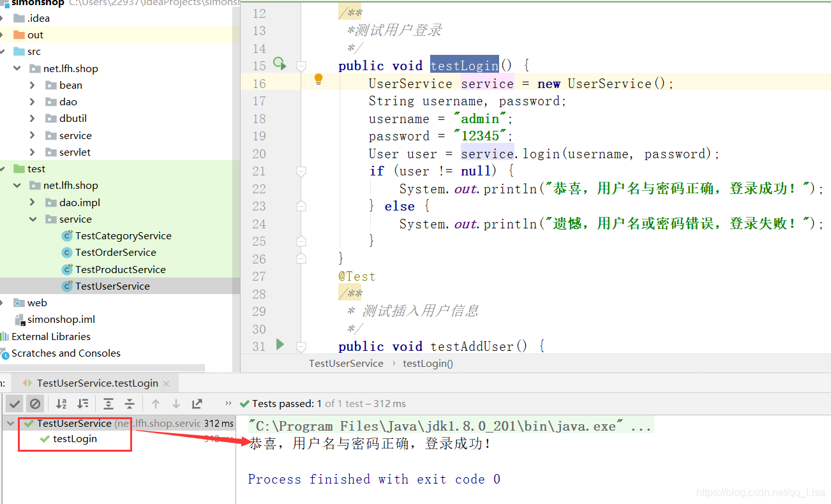
Task: Click the testLogin method name in editor
Action: click(464, 65)
